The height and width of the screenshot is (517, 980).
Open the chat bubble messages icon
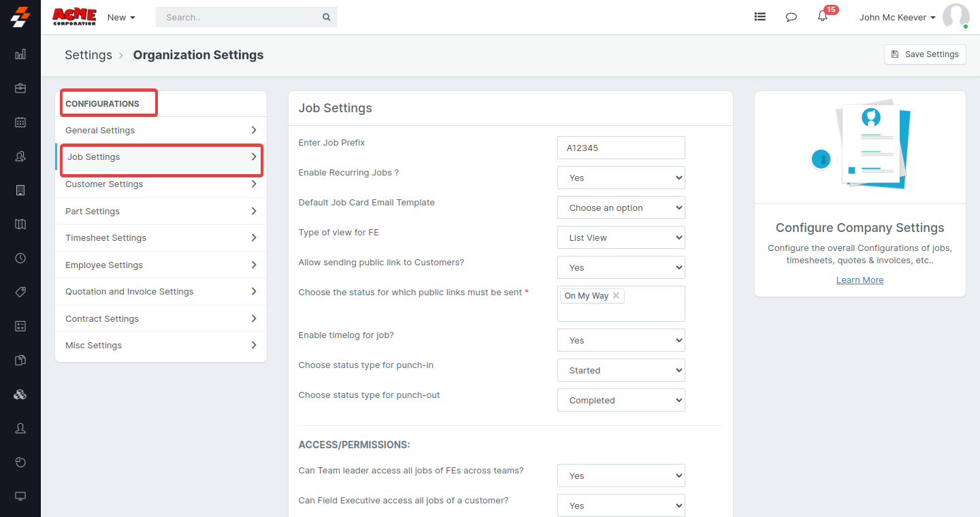coord(791,17)
